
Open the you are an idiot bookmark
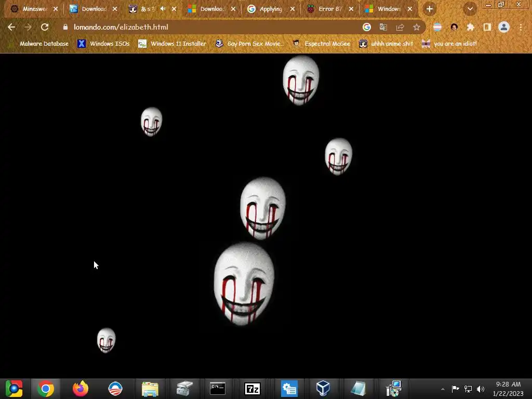click(449, 44)
